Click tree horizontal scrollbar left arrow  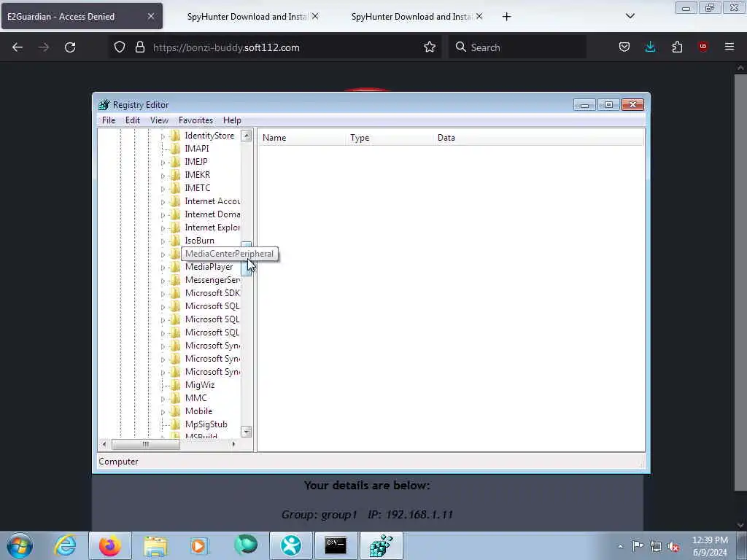point(104,444)
